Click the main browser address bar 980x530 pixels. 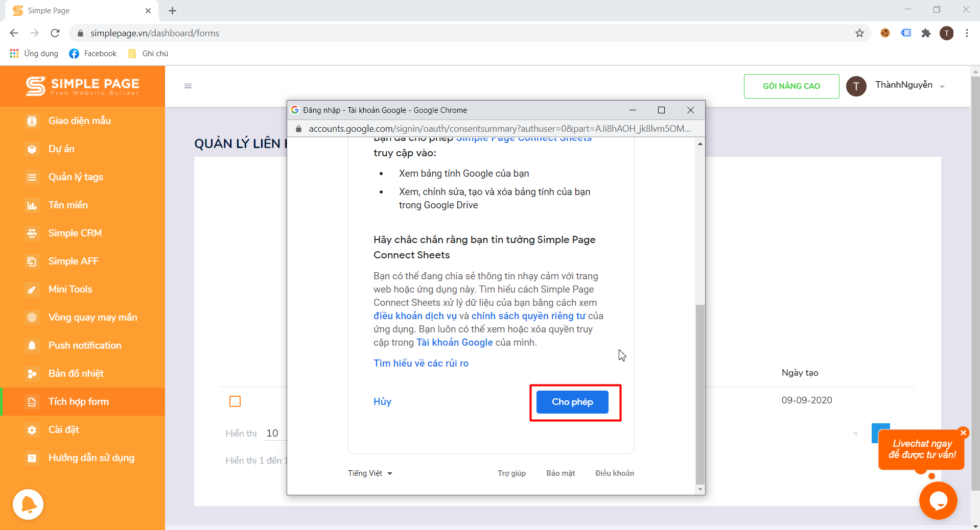click(469, 33)
